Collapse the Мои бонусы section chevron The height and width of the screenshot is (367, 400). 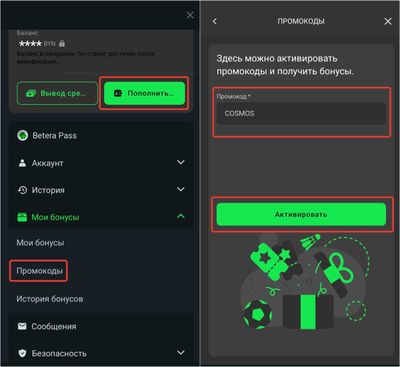[181, 216]
